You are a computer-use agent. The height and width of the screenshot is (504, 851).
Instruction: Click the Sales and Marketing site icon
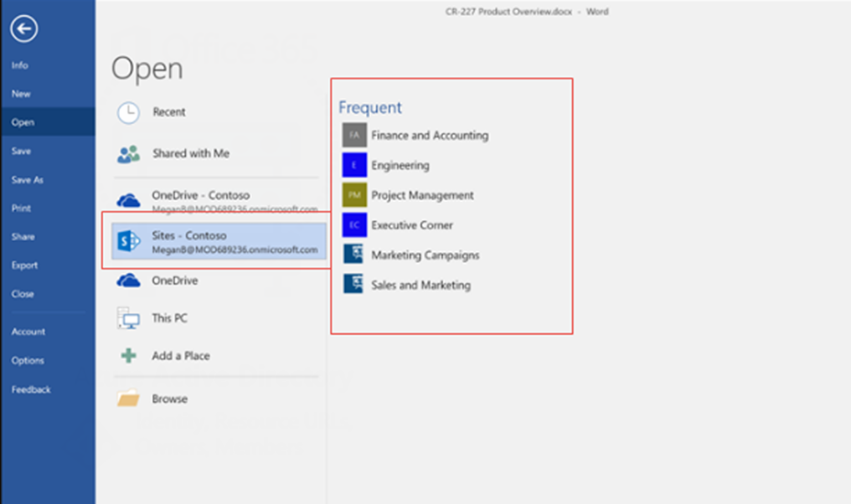pos(353,284)
